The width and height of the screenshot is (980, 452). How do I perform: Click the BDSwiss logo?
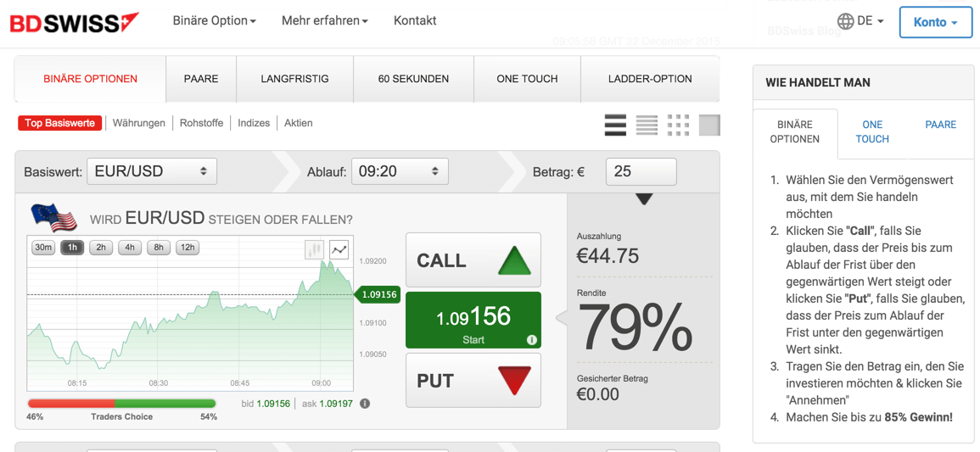click(75, 22)
